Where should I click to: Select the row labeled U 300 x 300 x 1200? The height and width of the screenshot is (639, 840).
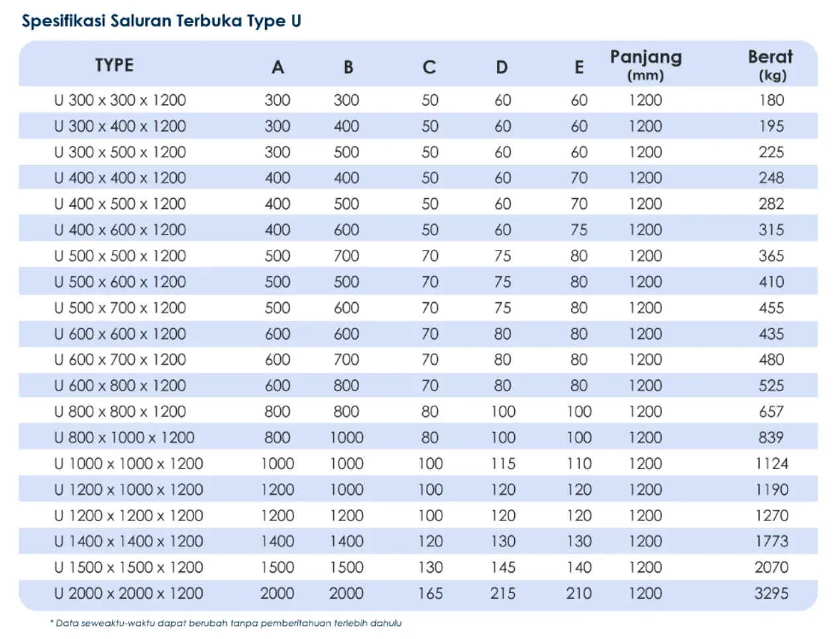120,100
